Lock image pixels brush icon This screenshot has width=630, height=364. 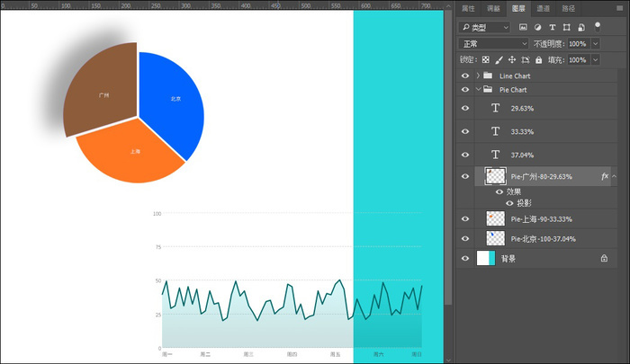click(x=499, y=60)
